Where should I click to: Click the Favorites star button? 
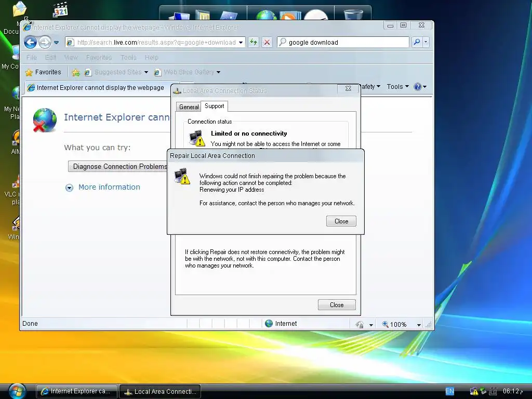pyautogui.click(x=43, y=72)
